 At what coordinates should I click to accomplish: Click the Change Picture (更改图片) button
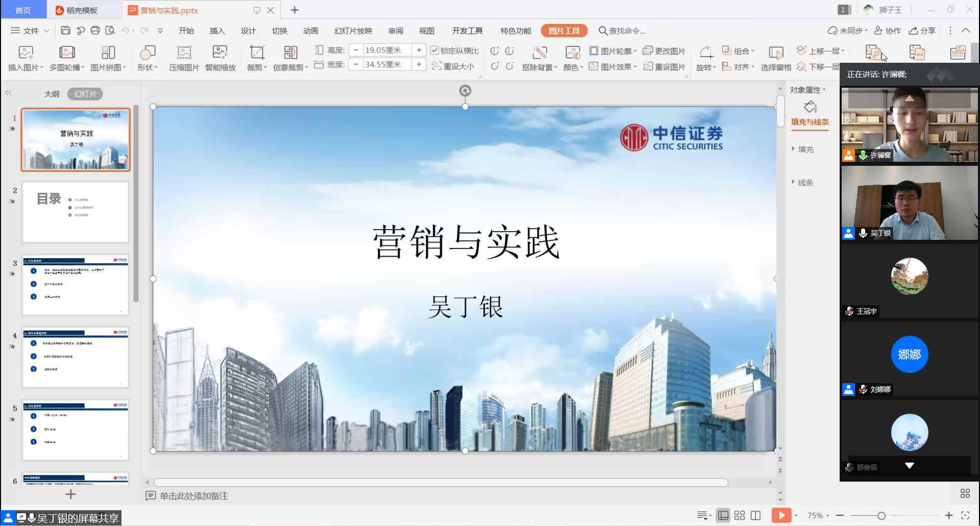click(665, 51)
